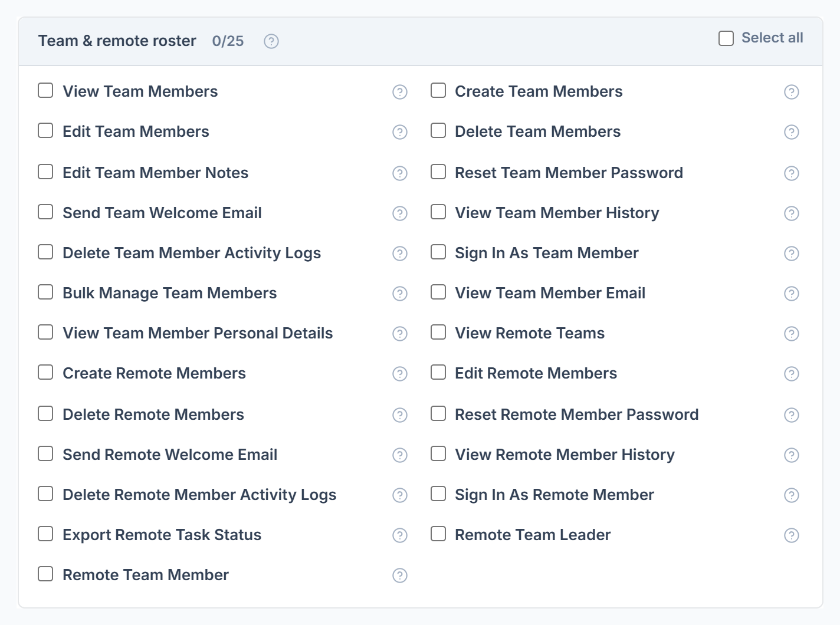Show help for Create Team Members
The height and width of the screenshot is (625, 840).
[792, 92]
